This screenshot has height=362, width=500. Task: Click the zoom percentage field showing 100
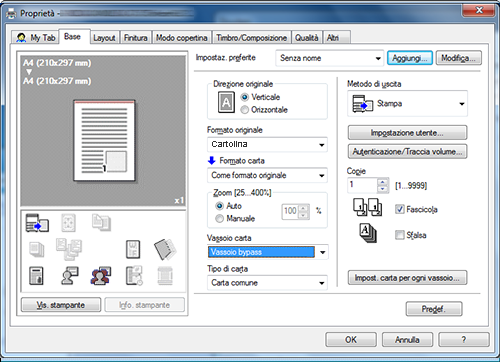[x=290, y=212]
